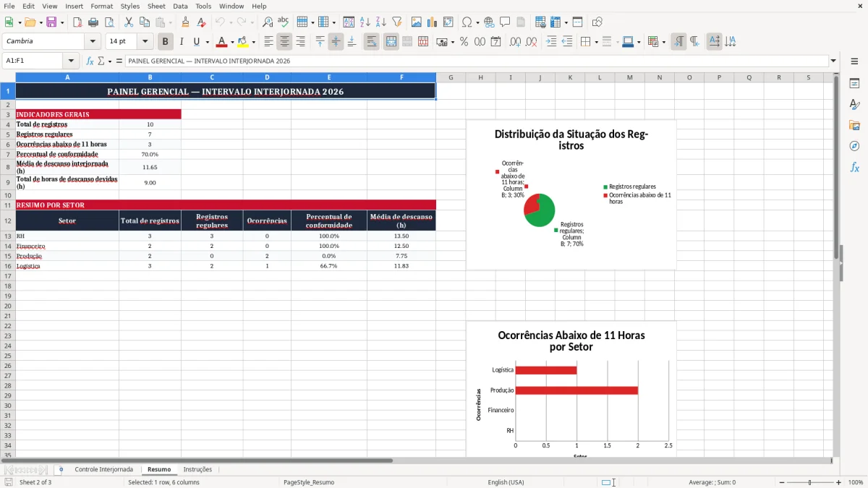Insert an image
The width and height of the screenshot is (868, 488).
tap(417, 22)
